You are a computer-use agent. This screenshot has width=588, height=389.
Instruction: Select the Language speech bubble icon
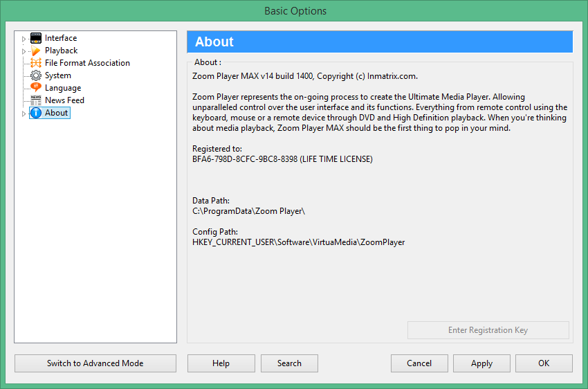pos(36,88)
